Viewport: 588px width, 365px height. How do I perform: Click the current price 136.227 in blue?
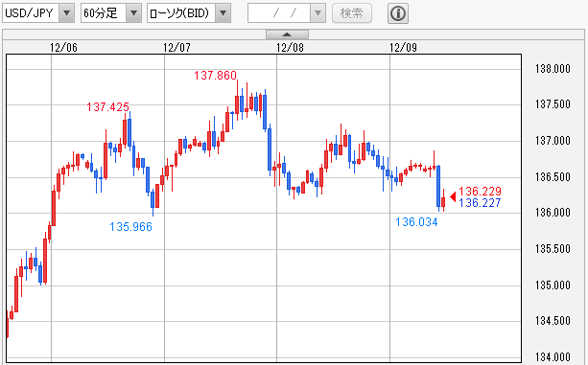click(x=480, y=202)
